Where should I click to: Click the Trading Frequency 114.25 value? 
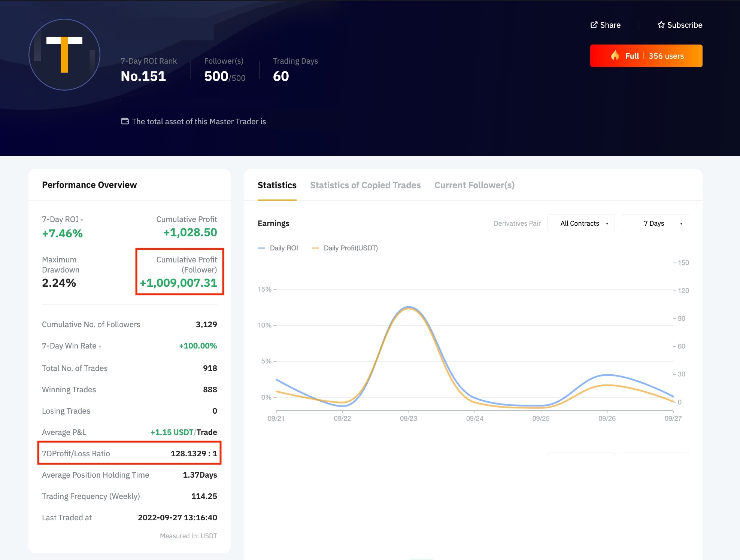204,496
